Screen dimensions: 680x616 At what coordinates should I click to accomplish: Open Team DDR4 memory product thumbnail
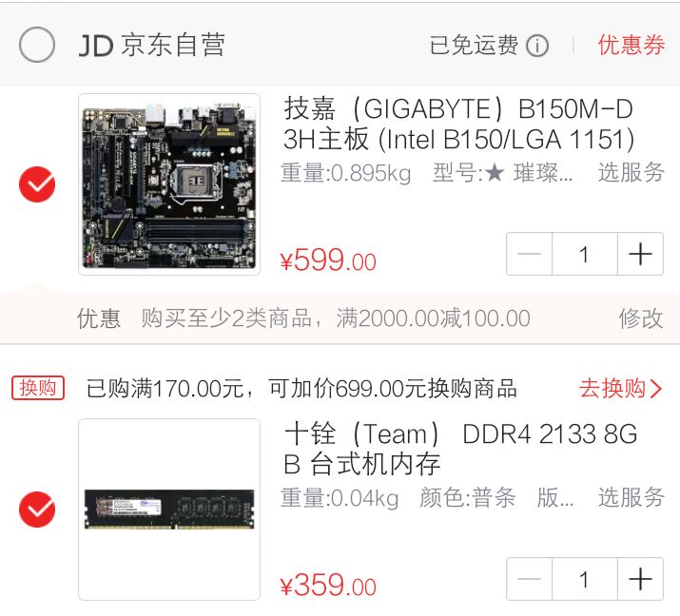(169, 510)
